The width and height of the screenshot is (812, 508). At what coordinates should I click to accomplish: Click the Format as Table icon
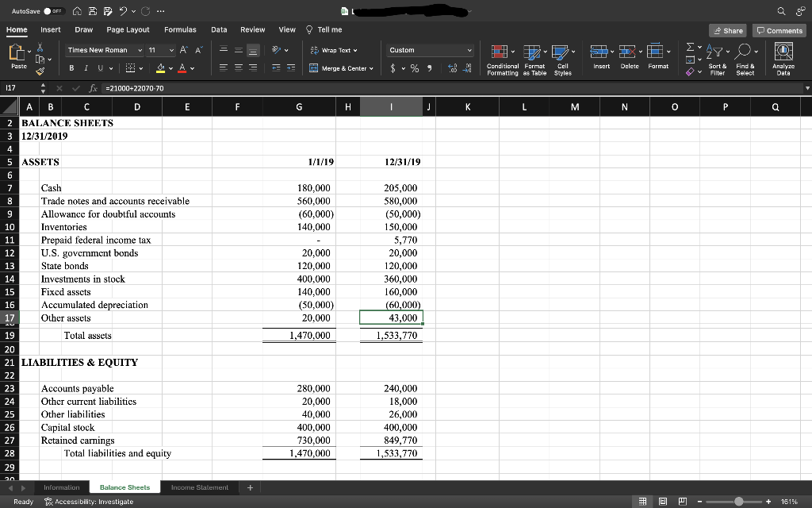(531, 52)
